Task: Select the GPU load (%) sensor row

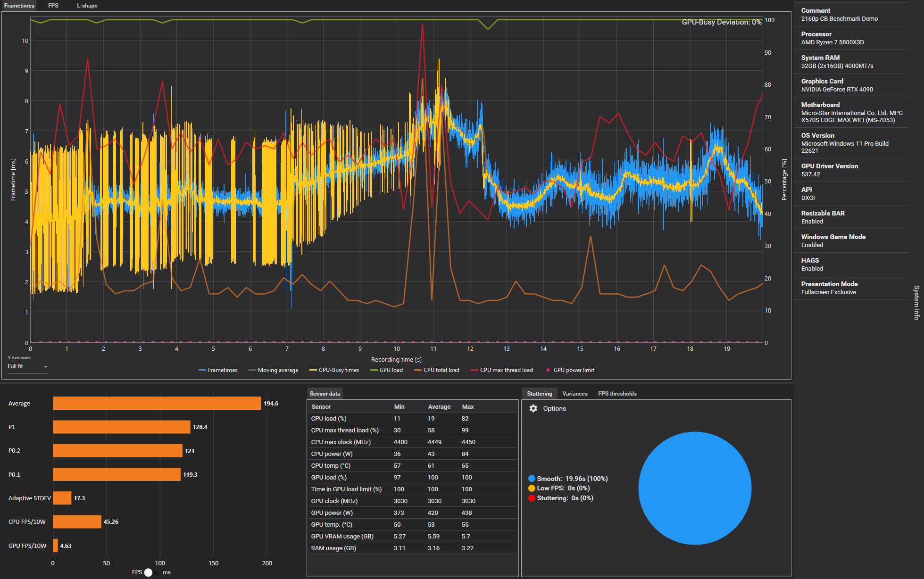Action: click(x=413, y=478)
